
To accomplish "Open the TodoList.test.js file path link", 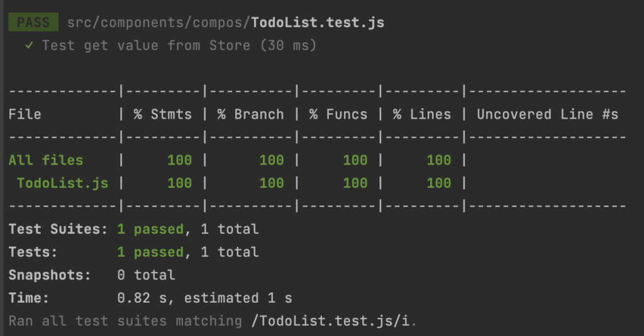I will click(x=226, y=22).
